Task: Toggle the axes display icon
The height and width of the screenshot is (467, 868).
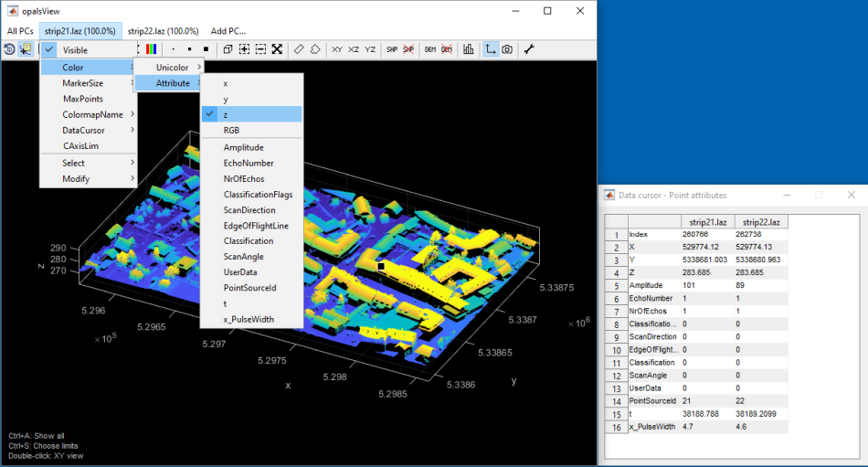Action: [x=491, y=49]
